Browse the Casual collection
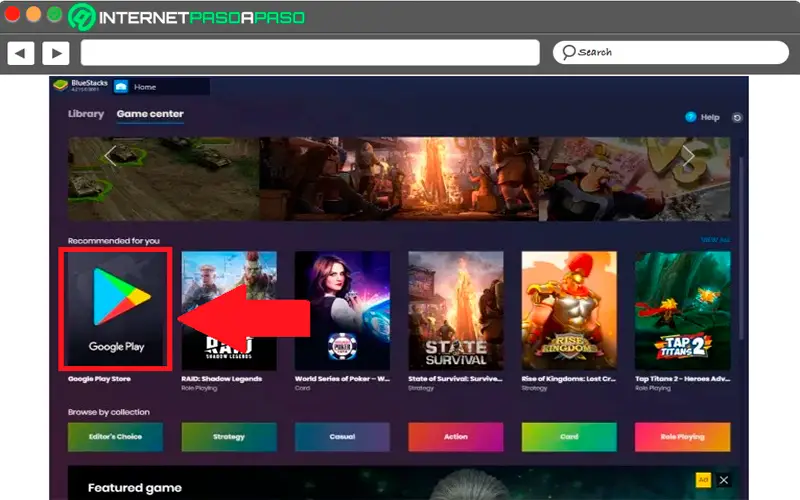Screen dimensions: 800x500 coord(342,437)
